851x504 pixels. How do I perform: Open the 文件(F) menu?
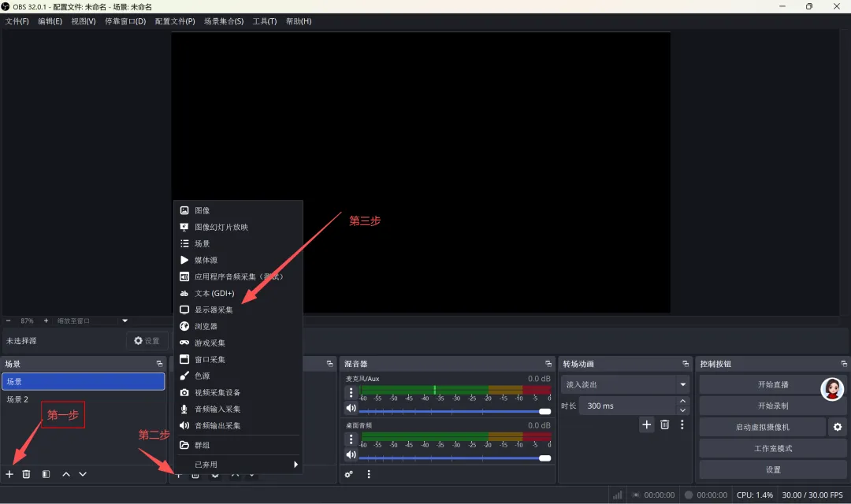click(17, 21)
